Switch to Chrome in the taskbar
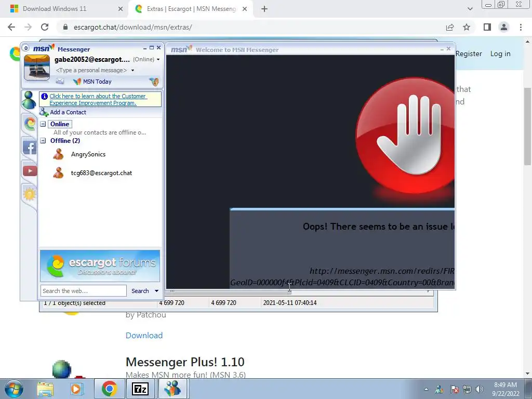Image resolution: width=532 pixels, height=399 pixels. pos(109,389)
